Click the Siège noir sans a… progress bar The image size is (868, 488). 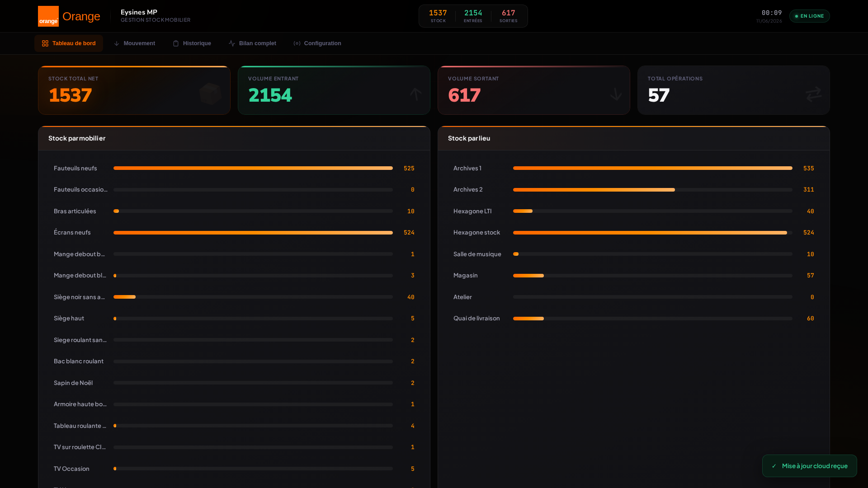pos(253,297)
